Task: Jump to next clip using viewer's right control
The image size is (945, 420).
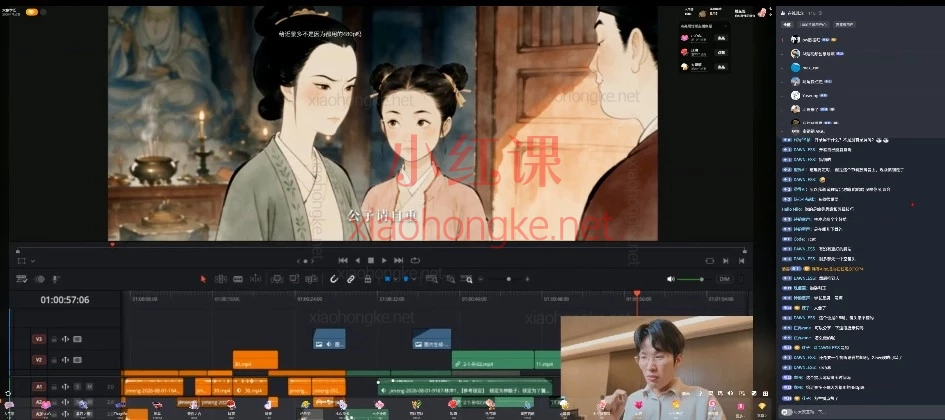Action: point(725,260)
